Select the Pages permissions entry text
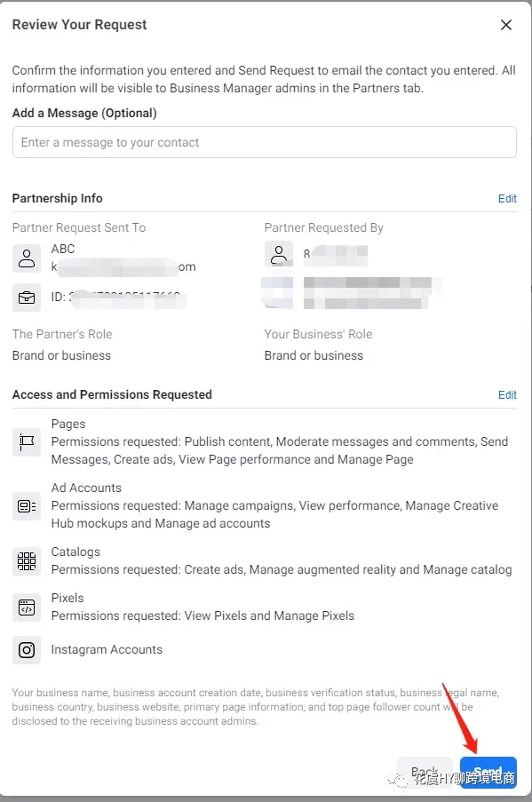 click(279, 442)
